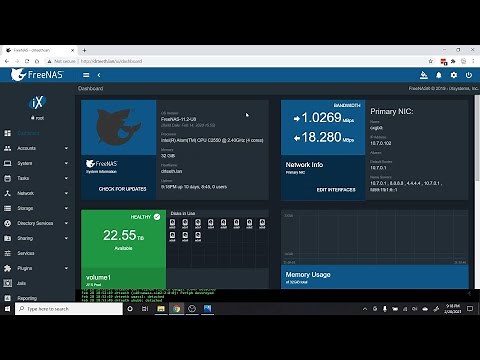Click CHECK FOR UPDATES button
The height and width of the screenshot is (360, 480).
click(122, 189)
